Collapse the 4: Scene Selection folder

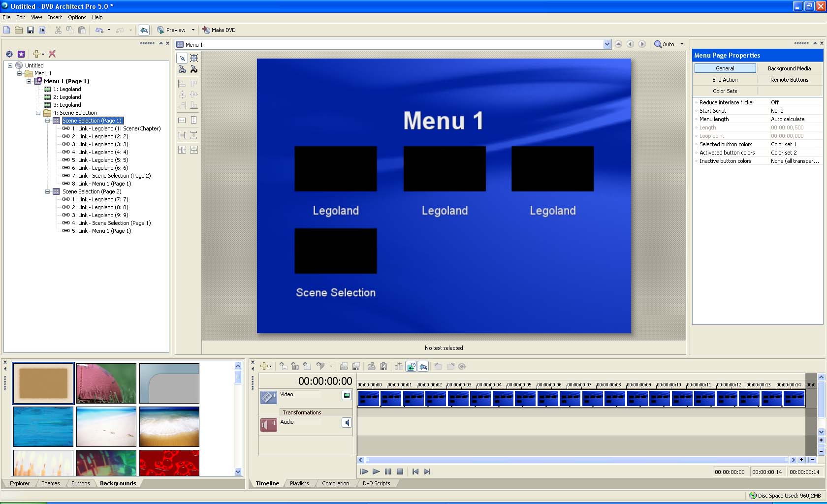pos(38,113)
